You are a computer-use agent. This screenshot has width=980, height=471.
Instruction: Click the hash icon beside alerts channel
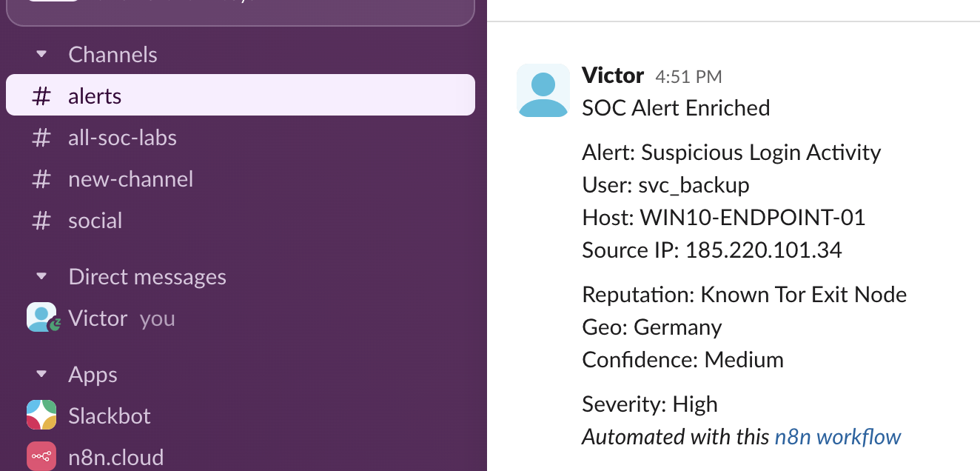(x=41, y=96)
